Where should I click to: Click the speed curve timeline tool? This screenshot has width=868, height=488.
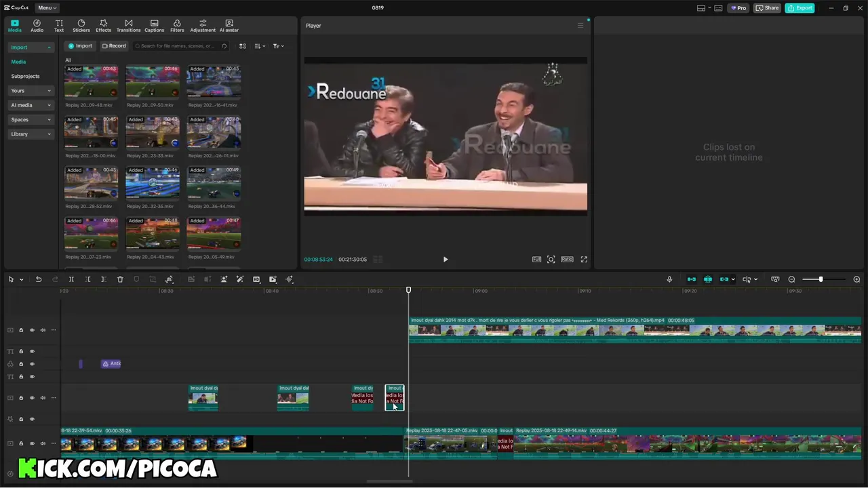pyautogui.click(x=169, y=279)
